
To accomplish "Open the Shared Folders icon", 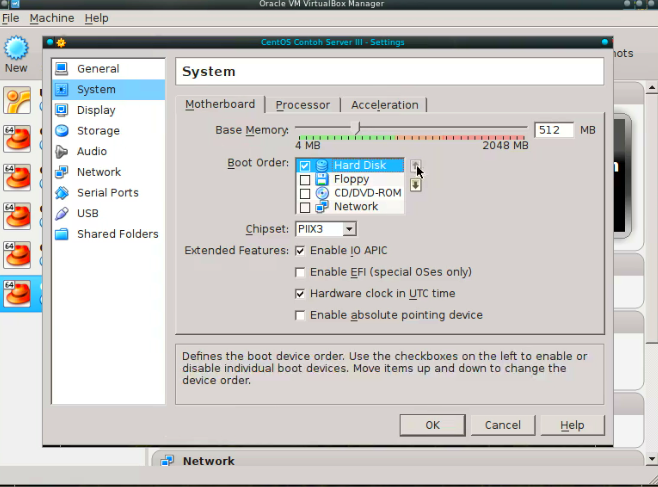I will click(62, 234).
